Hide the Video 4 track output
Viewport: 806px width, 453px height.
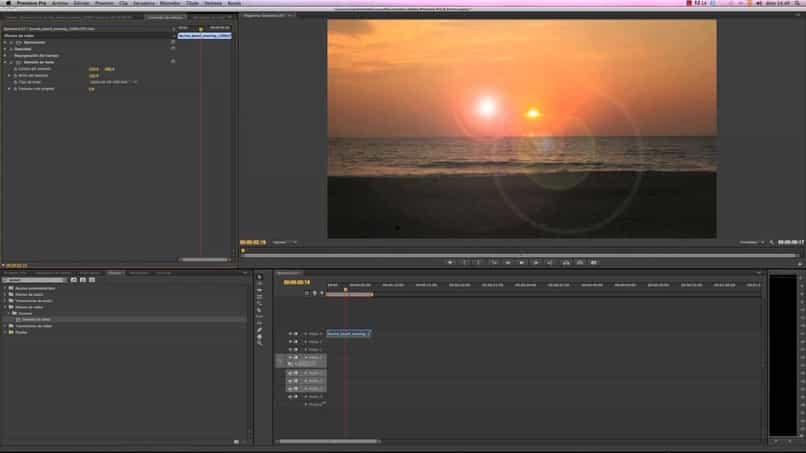pyautogui.click(x=290, y=334)
